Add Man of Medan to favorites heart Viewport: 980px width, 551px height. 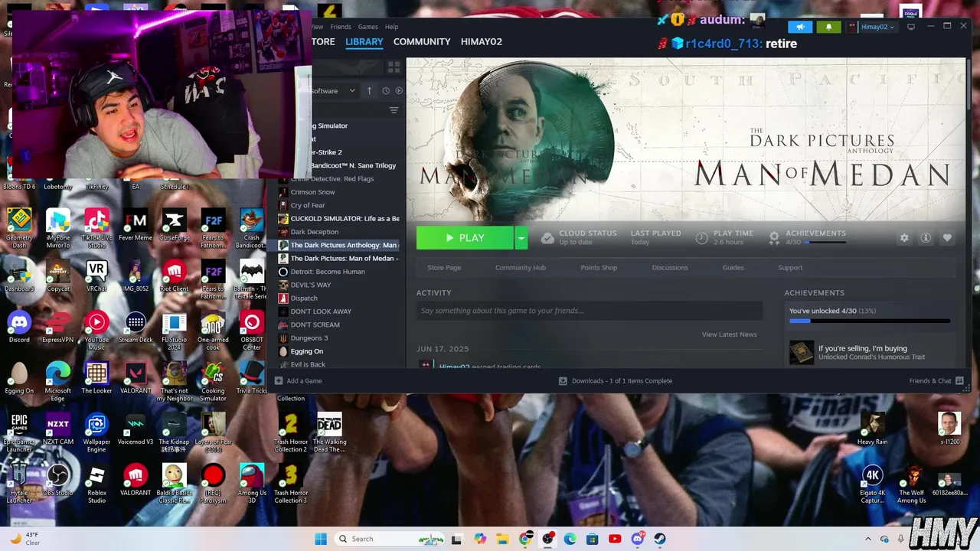click(x=947, y=238)
